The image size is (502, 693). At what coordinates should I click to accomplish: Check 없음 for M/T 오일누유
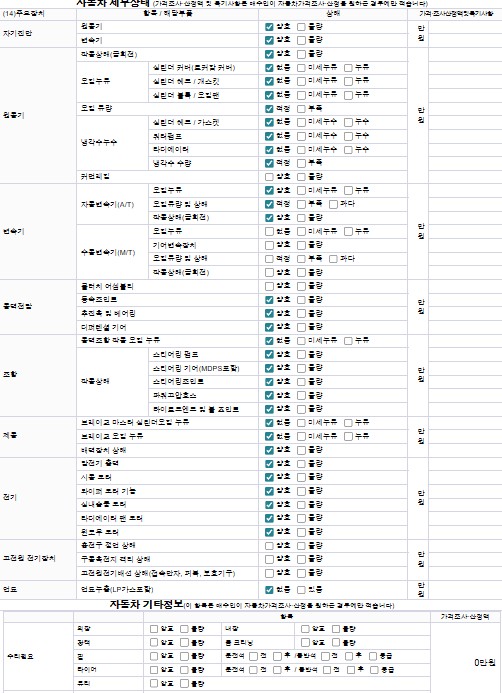point(269,232)
